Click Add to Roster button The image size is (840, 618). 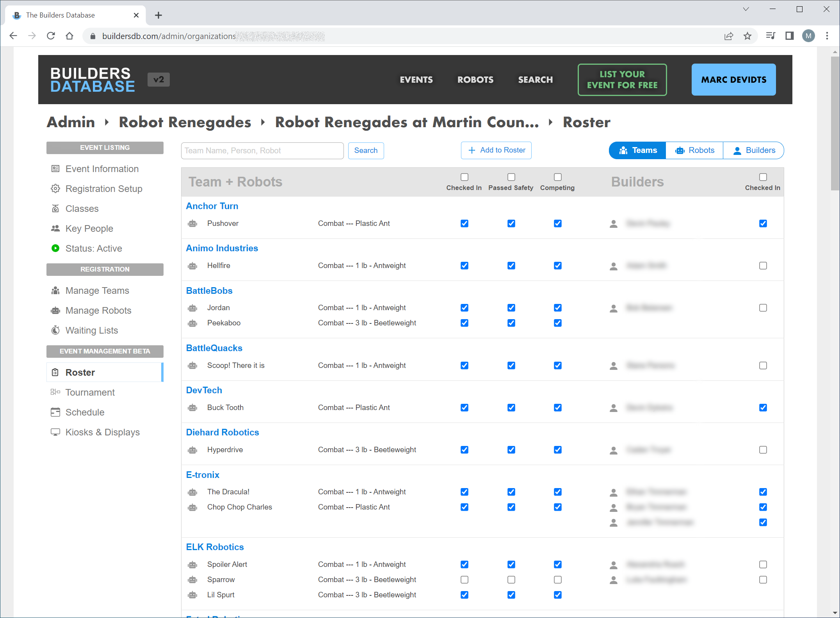click(x=496, y=150)
